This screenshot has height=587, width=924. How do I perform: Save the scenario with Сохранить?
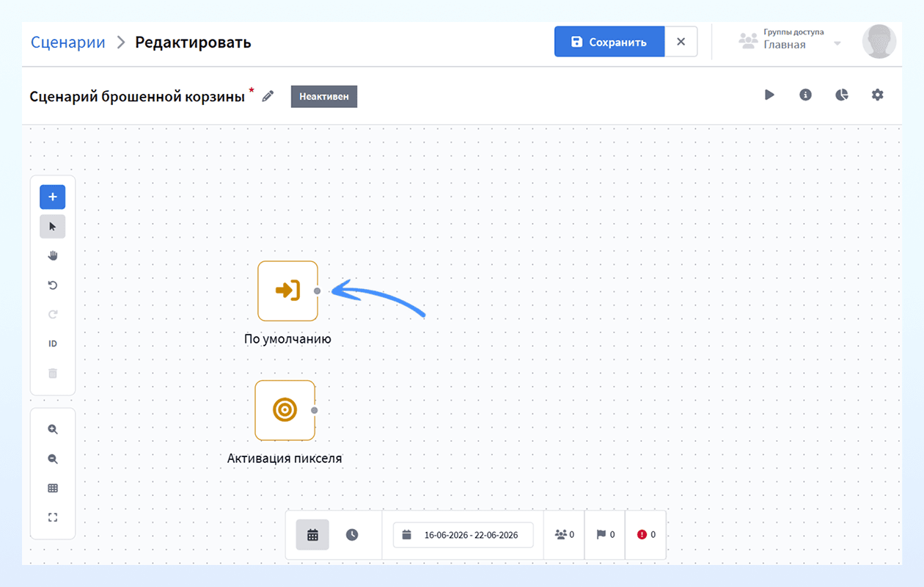point(609,42)
